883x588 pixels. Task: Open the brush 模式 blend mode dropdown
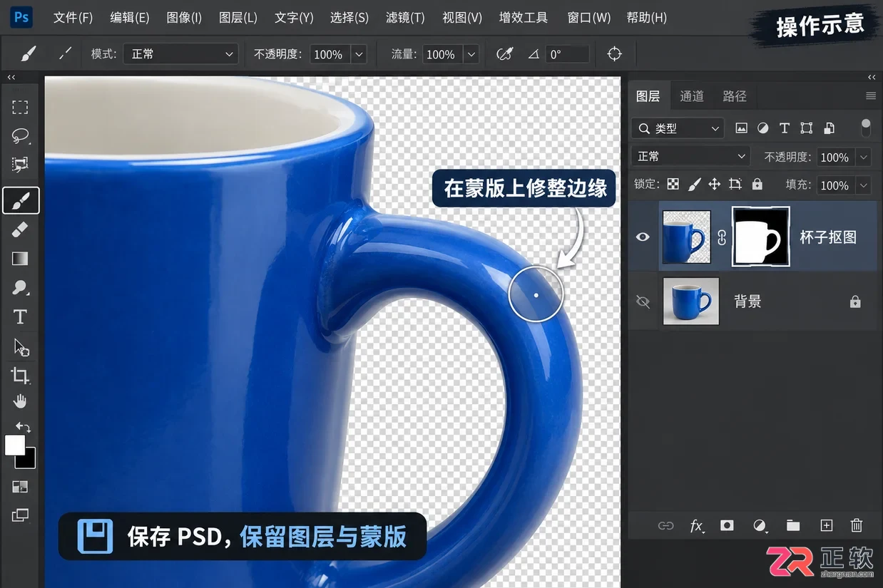180,54
